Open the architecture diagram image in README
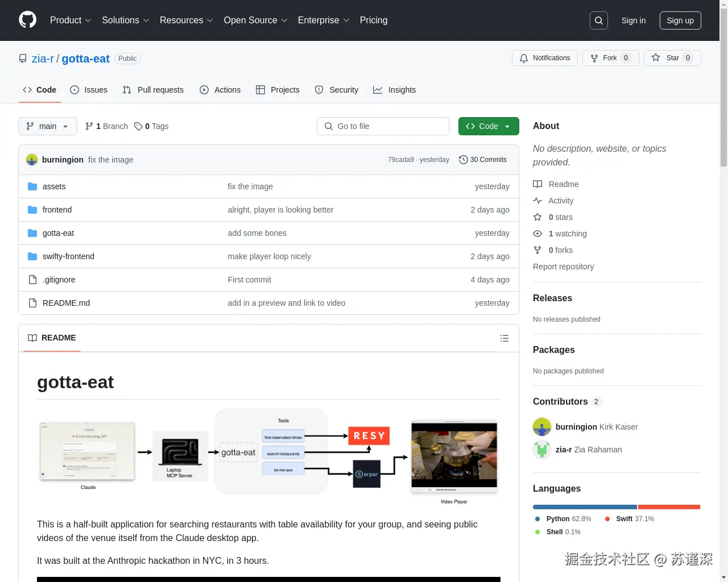This screenshot has width=728, height=582. pyautogui.click(x=268, y=457)
